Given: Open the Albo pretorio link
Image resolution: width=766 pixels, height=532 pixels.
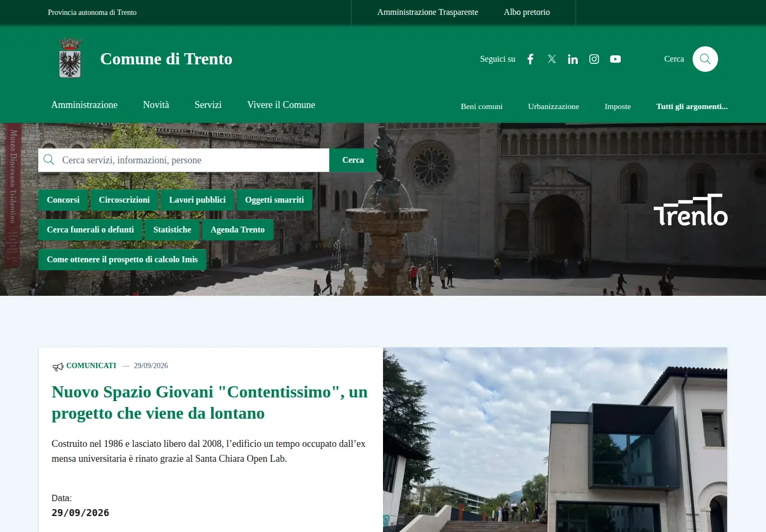Looking at the screenshot, I should click(527, 12).
